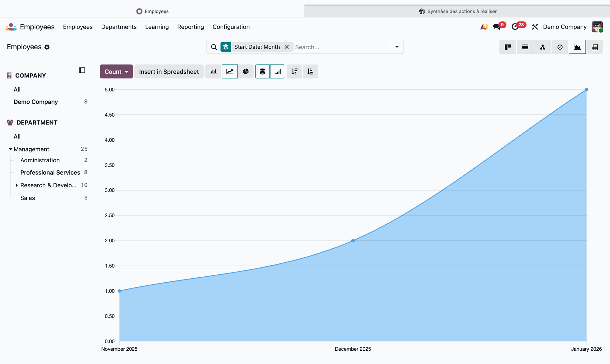
Task: Open the Count measures dropdown
Action: (x=116, y=71)
